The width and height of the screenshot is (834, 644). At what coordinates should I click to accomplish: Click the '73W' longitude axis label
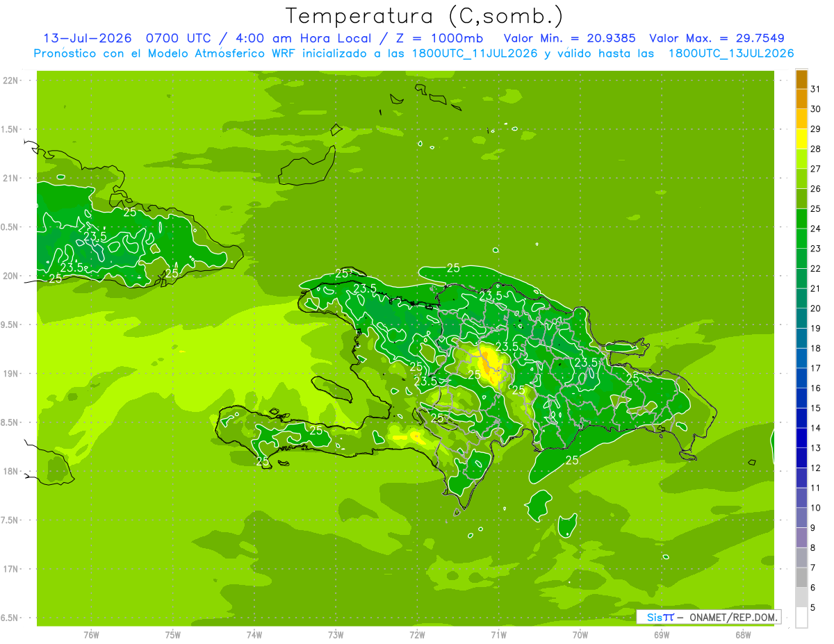(x=336, y=635)
